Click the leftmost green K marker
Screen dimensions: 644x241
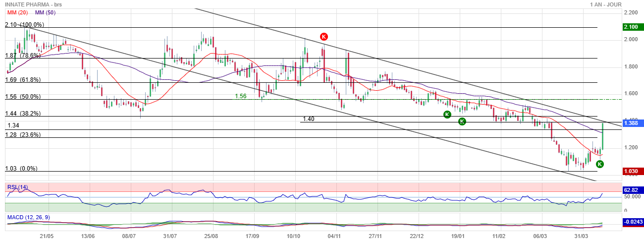[447, 115]
